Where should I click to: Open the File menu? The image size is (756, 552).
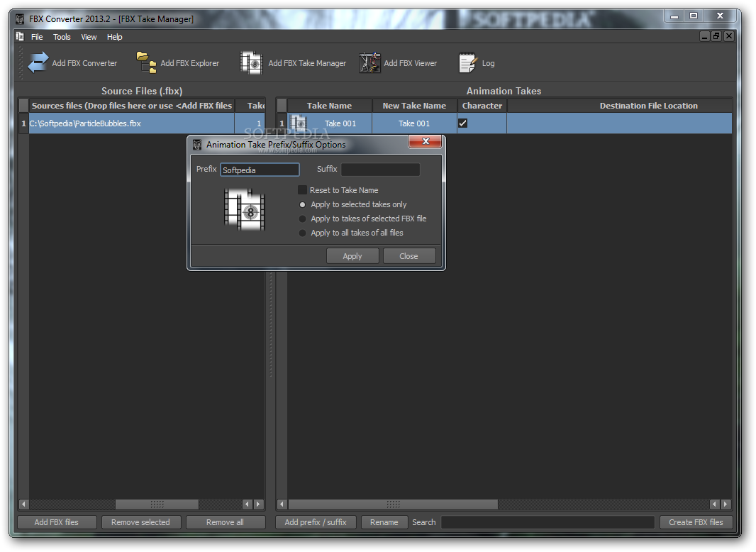pyautogui.click(x=37, y=37)
